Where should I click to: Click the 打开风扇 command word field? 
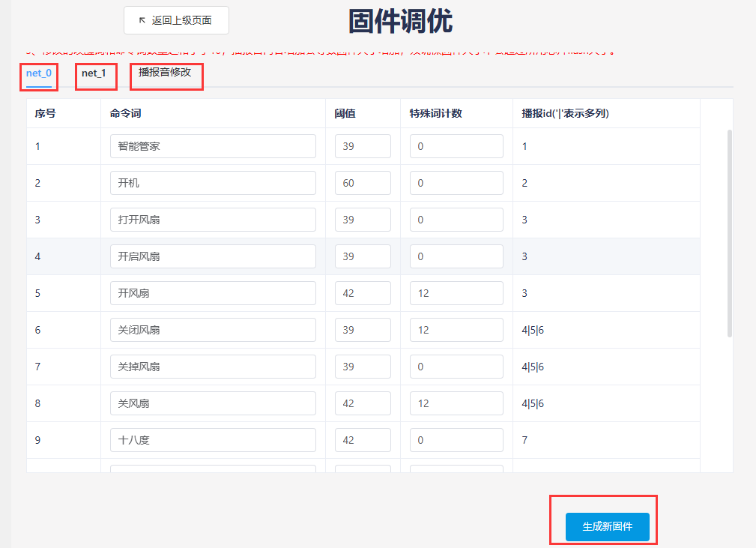click(x=213, y=220)
